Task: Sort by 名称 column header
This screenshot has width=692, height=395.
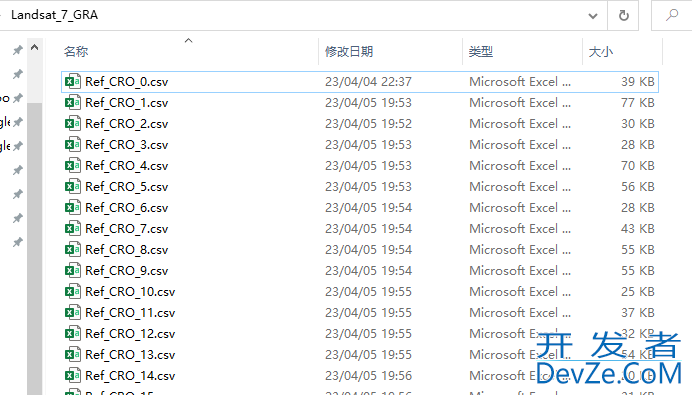Action: click(76, 52)
